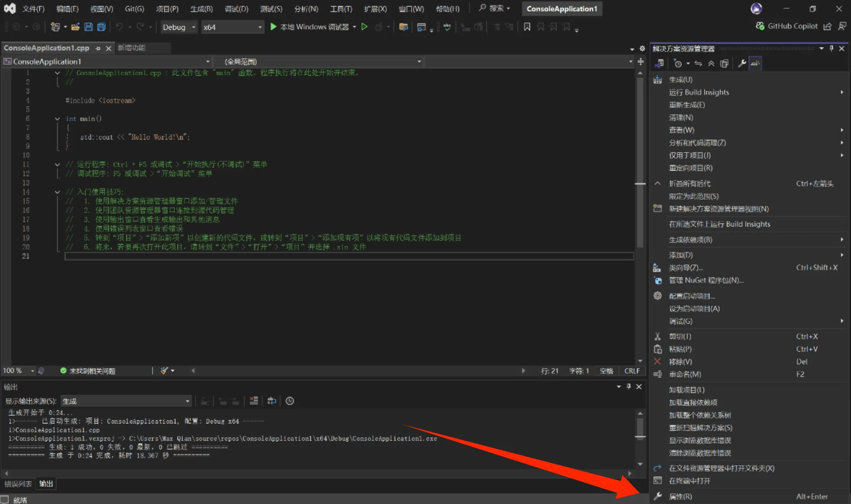
Task: Pin the Solution Explorer panel
Action: coord(832,48)
